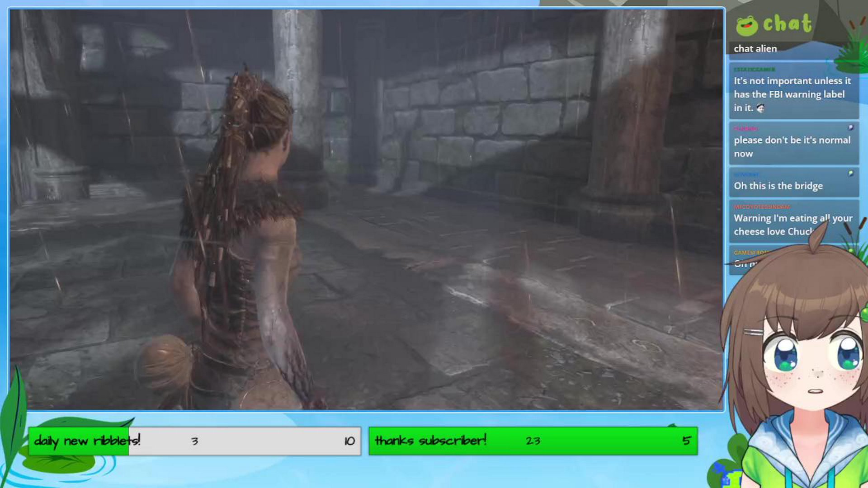Screen dimensions: 868x488
Task: Click badge on 'please don't be' message
Action: click(850, 128)
